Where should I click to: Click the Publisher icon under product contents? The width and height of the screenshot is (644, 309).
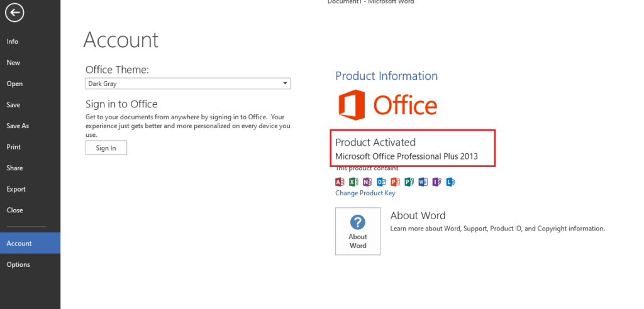[x=409, y=182]
